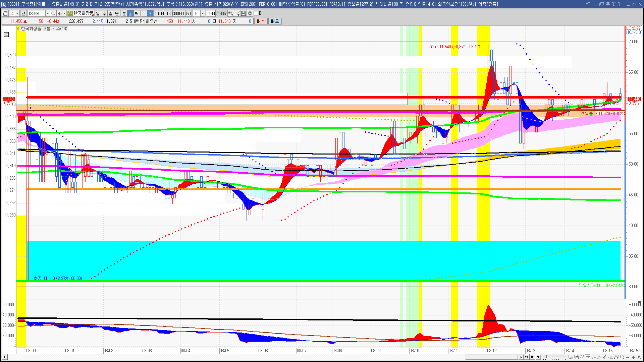The width and height of the screenshot is (644, 362).
Task: Open the stock code 123690 dropdown
Action: (x=48, y=13)
